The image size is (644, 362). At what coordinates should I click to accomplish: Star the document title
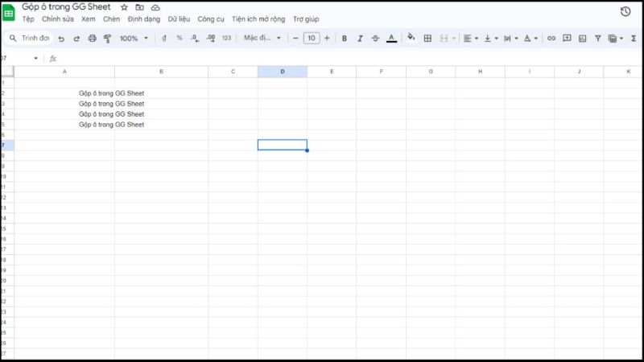pos(124,7)
